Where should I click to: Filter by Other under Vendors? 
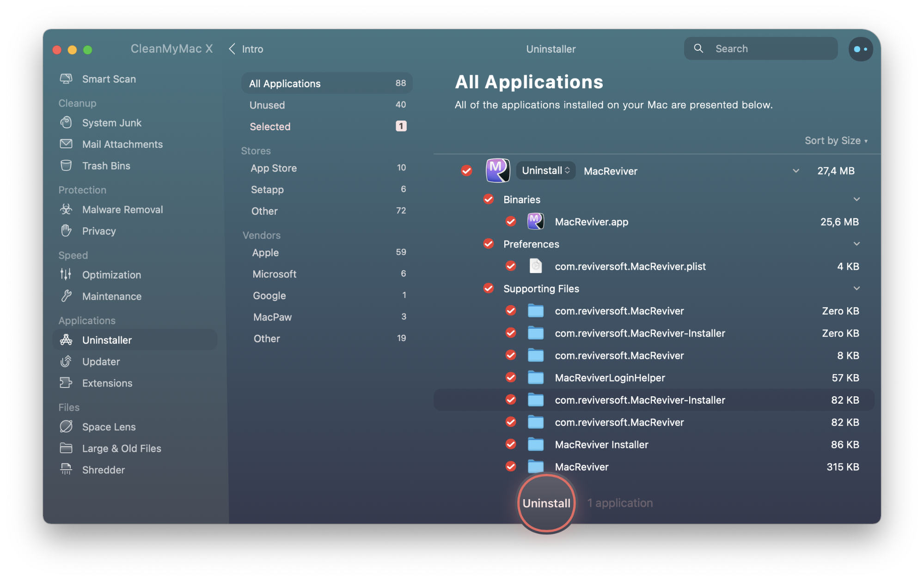pos(327,339)
